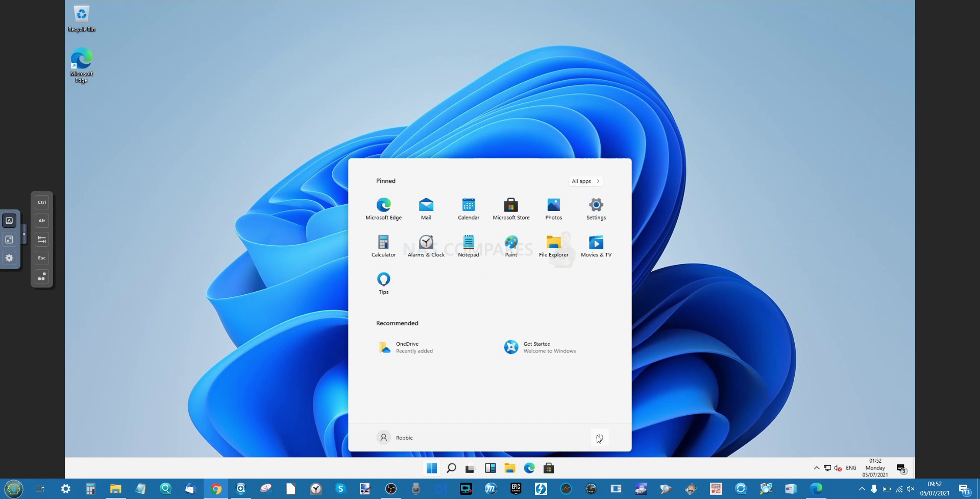This screenshot has width=980, height=499.
Task: Open Get Started Welcome to Windows
Action: [x=540, y=347]
